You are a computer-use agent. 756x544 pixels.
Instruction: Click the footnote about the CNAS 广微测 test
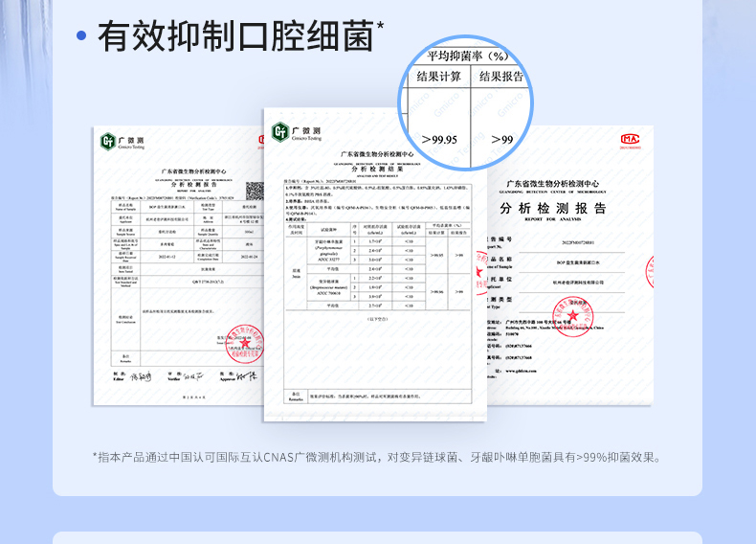point(377,457)
